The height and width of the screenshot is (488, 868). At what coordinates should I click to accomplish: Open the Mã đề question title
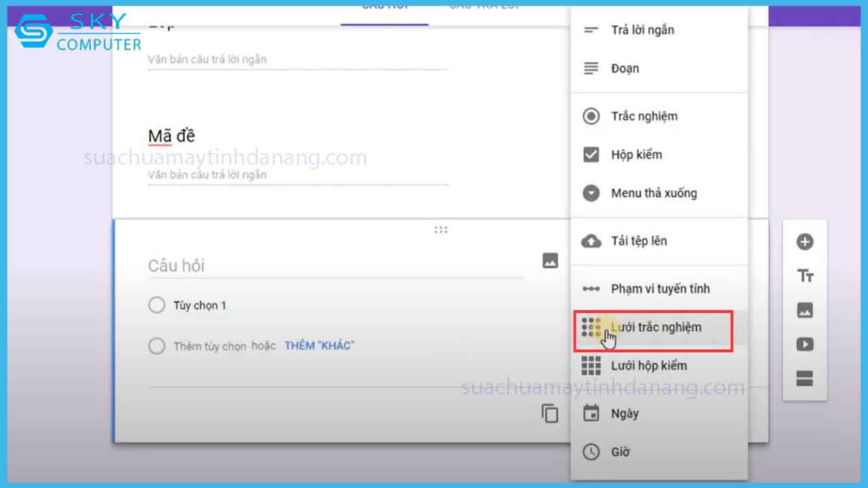pos(172,136)
